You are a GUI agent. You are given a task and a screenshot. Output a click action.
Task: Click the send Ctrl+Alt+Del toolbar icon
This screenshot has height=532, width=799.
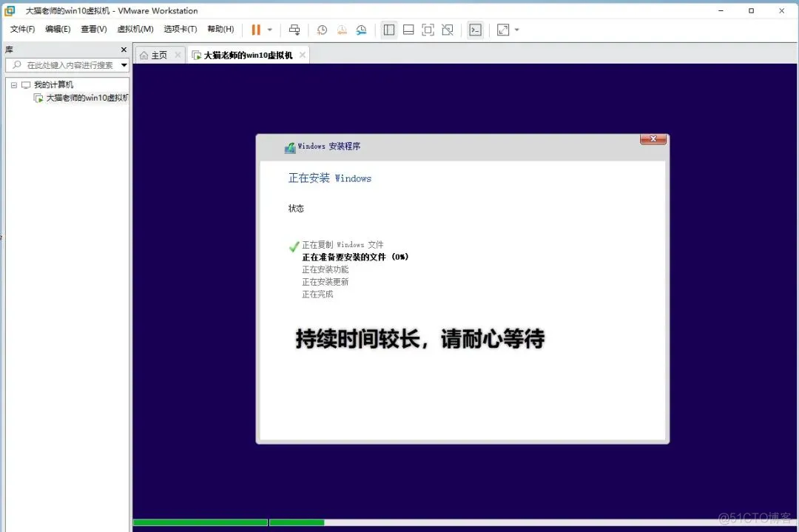coord(294,30)
